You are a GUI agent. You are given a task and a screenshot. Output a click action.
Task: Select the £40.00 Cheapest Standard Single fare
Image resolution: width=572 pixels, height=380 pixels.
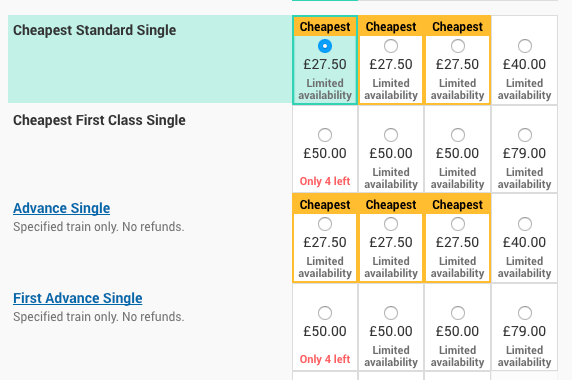[525, 46]
